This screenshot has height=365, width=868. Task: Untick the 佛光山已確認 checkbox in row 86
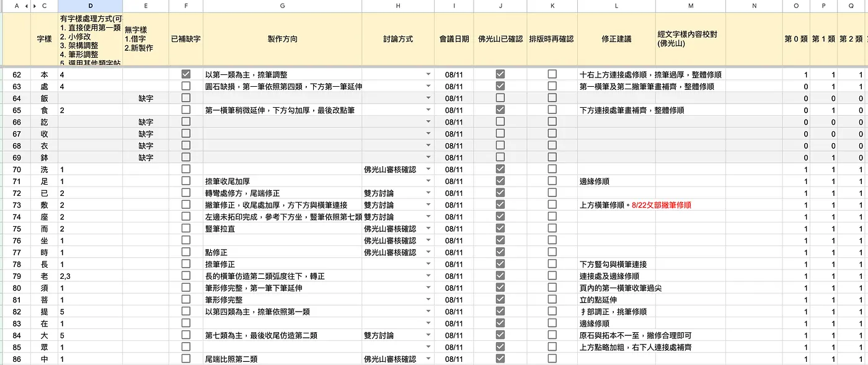pyautogui.click(x=500, y=359)
